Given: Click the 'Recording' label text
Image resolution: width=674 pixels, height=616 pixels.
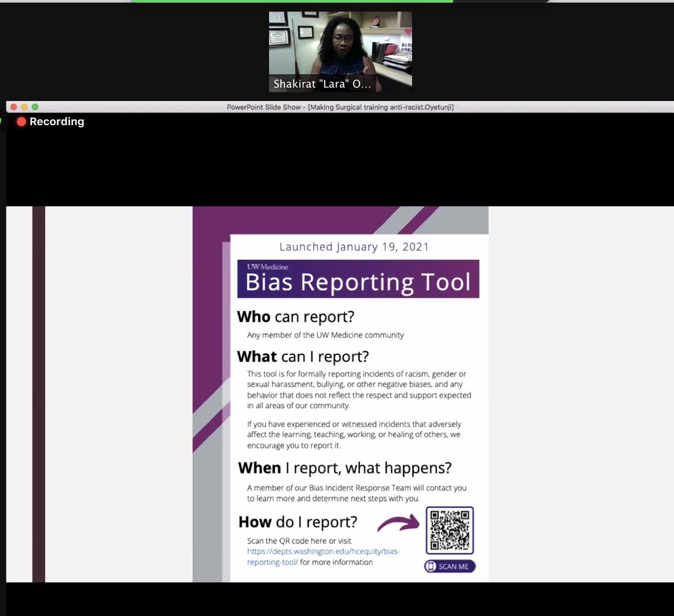Looking at the screenshot, I should point(57,121).
